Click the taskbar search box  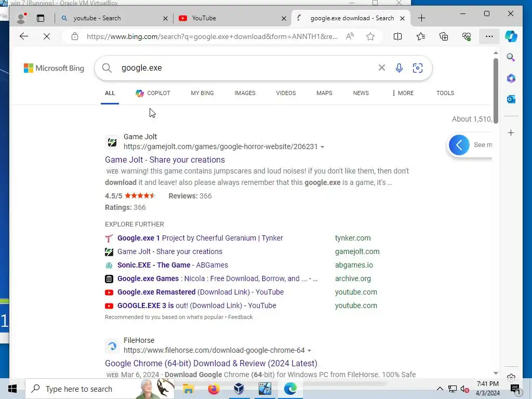coord(100,389)
